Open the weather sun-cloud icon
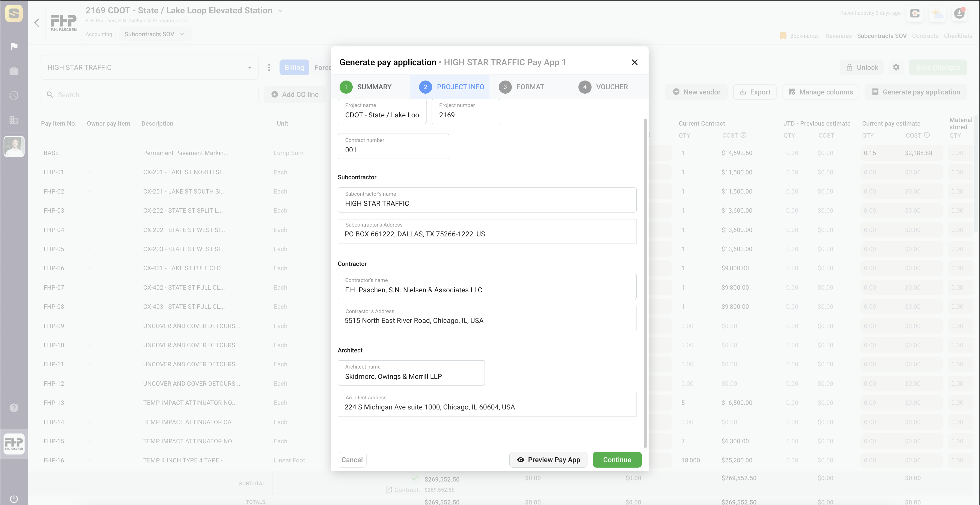Image resolution: width=980 pixels, height=505 pixels. coord(937,13)
